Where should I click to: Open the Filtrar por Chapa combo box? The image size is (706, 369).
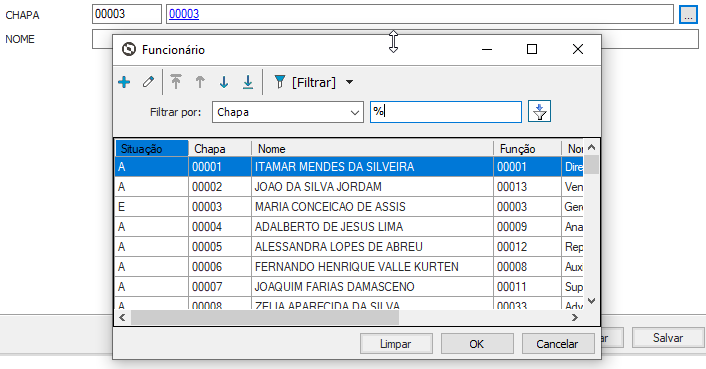pos(288,112)
